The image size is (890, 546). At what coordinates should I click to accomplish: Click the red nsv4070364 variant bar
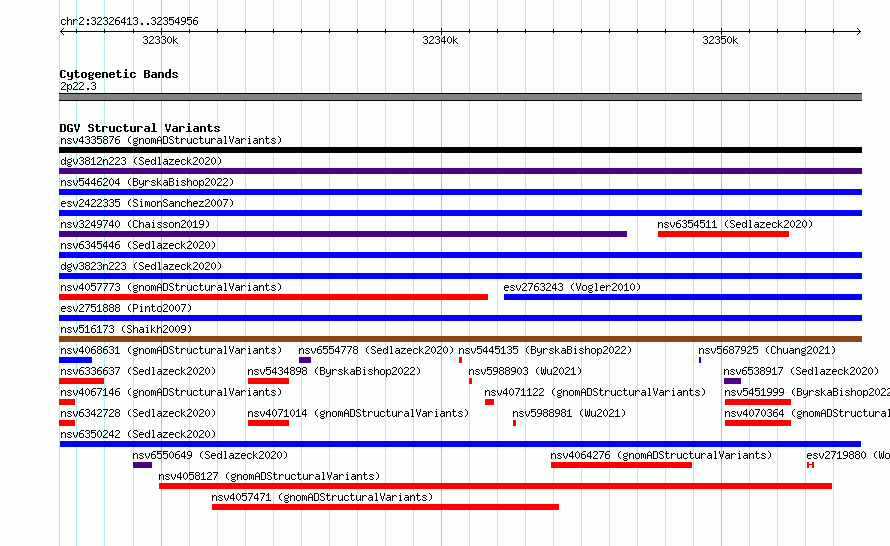[x=758, y=423]
